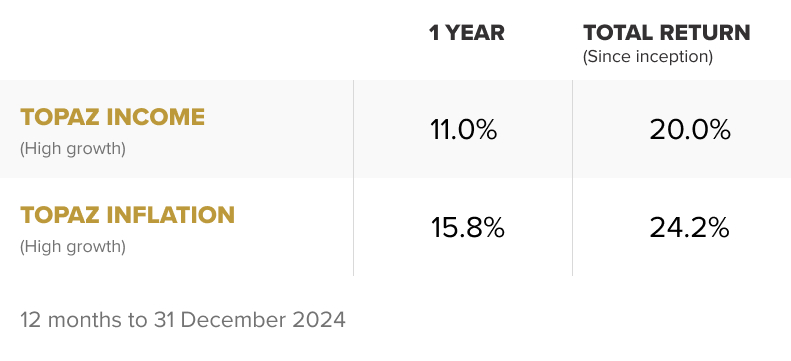Select the (Since inception) subtitle text
The height and width of the screenshot is (361, 791).
tap(648, 56)
